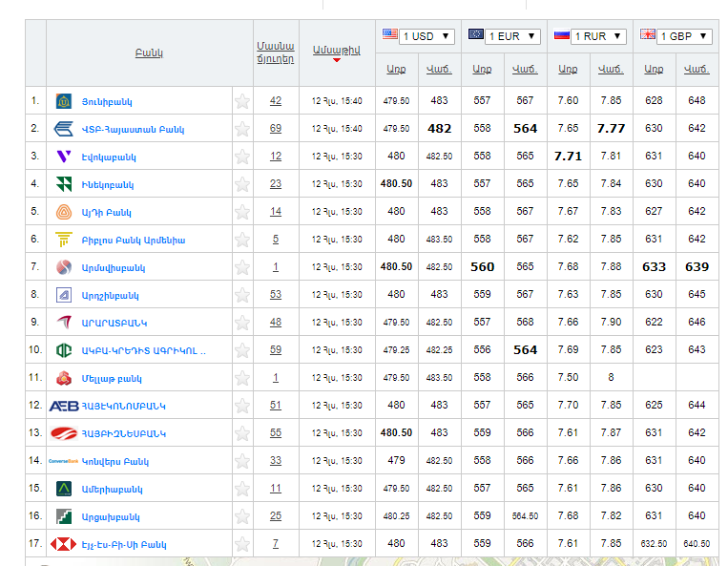This screenshot has height=566, width=728.
Task: Click the bold 7.71 RUR buy rate
Action: click(x=568, y=156)
